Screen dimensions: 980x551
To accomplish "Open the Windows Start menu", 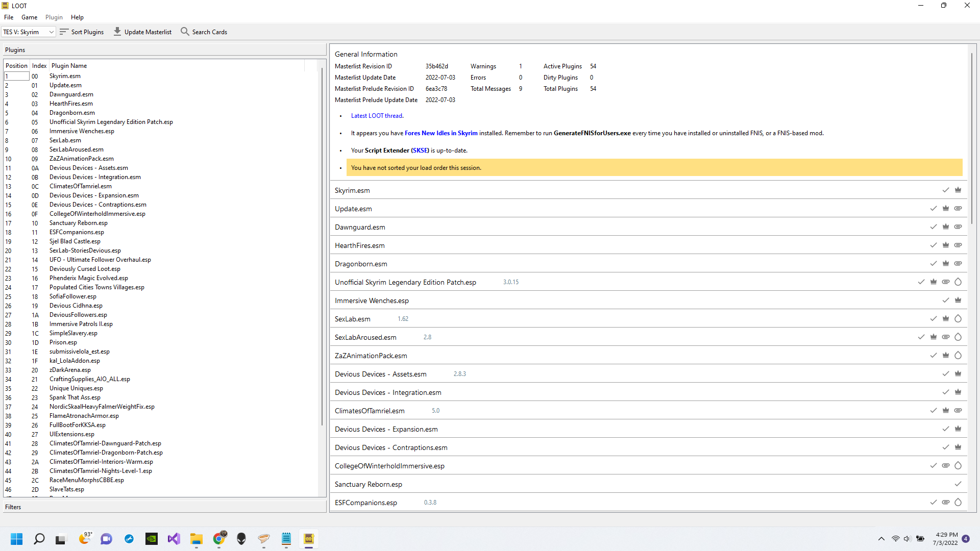I will (17, 539).
